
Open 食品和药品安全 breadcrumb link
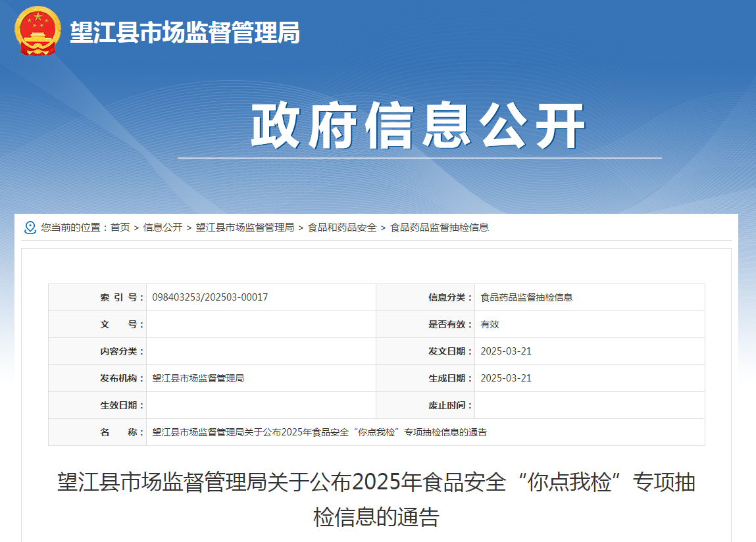[x=342, y=228]
